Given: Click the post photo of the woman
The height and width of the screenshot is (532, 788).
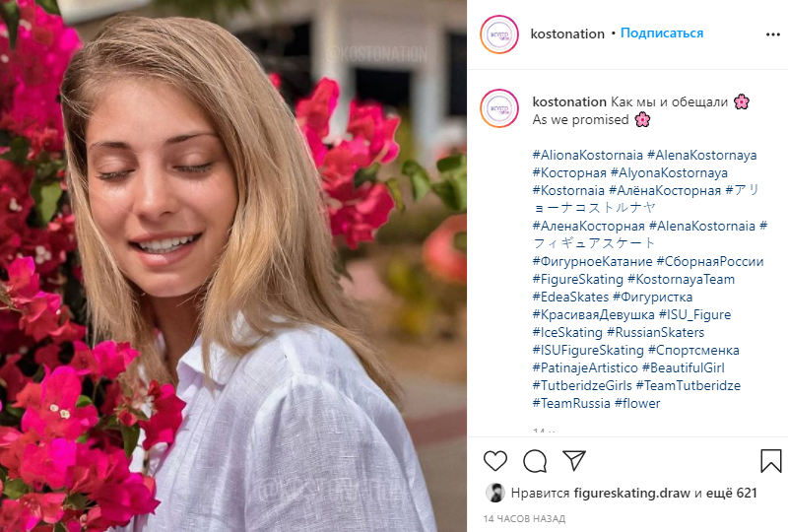Looking at the screenshot, I should (233, 266).
